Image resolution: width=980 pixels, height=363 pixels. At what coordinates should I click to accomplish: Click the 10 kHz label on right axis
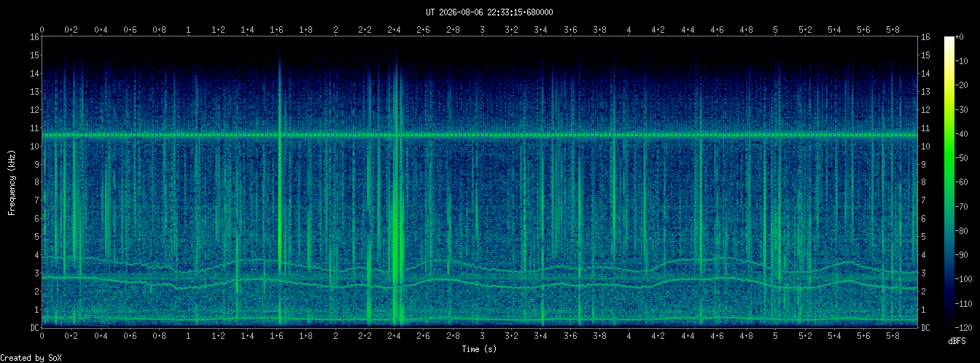click(926, 147)
